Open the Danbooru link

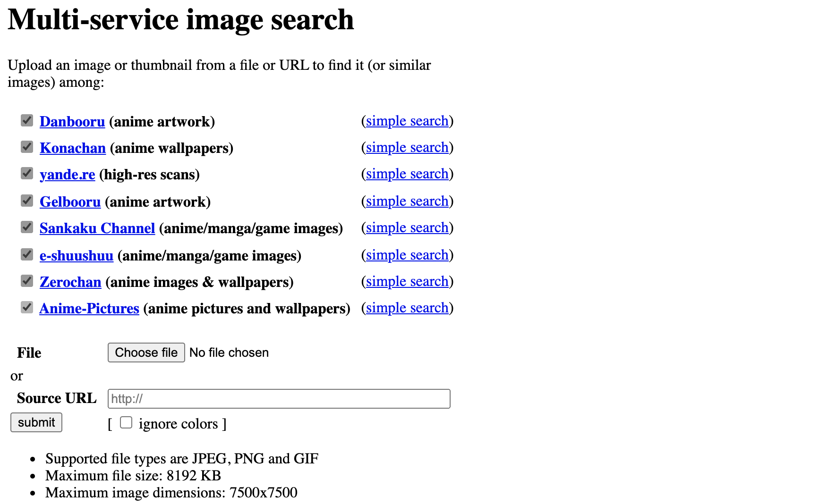(72, 122)
